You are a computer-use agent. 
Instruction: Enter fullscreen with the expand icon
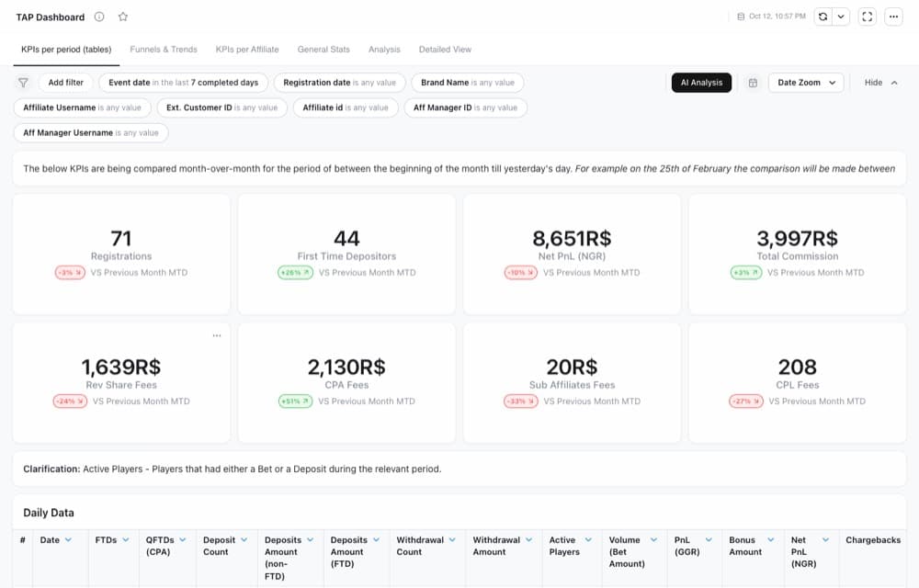tap(868, 17)
